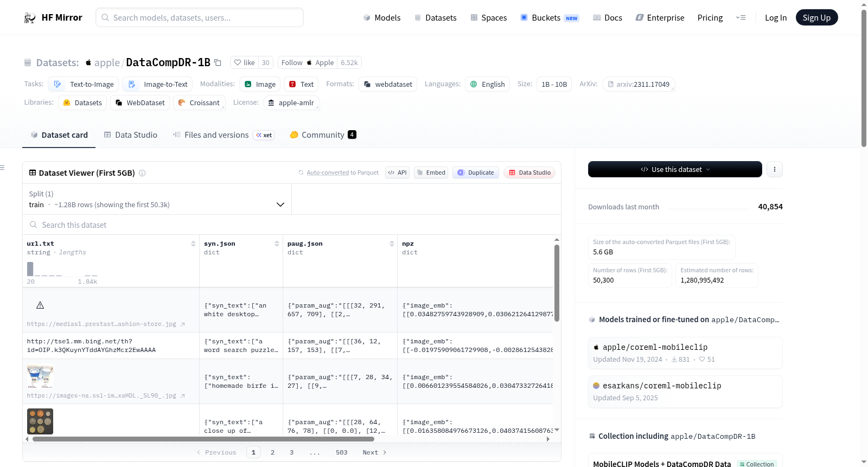Select the Dataset card tab
The image size is (868, 467).
(x=59, y=135)
